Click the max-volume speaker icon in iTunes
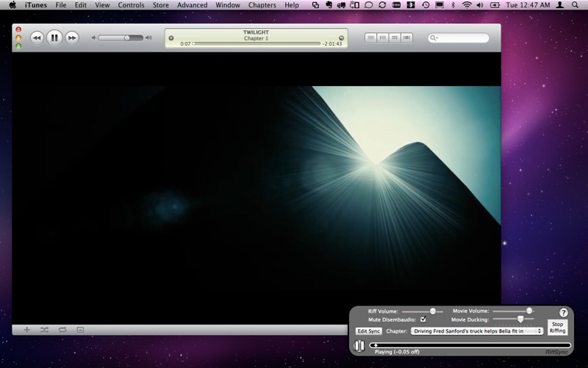Viewport: 588px width, 368px height. point(149,38)
